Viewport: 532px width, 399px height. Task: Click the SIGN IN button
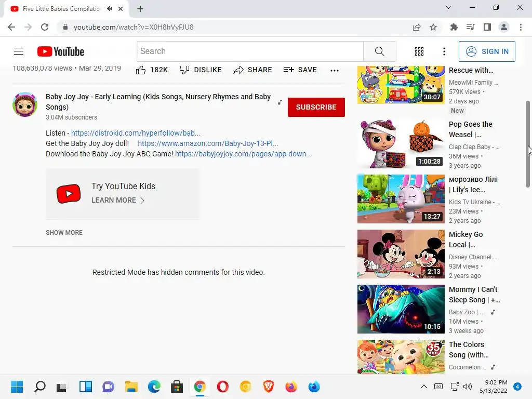[487, 51]
